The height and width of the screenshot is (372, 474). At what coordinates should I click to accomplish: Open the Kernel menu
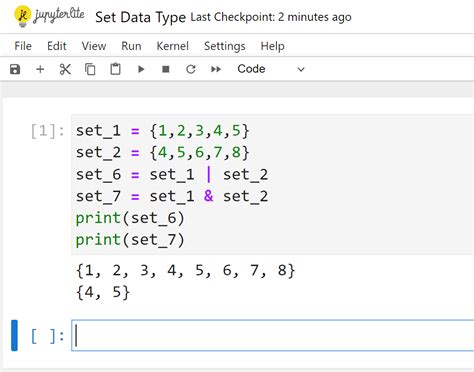[x=173, y=46]
